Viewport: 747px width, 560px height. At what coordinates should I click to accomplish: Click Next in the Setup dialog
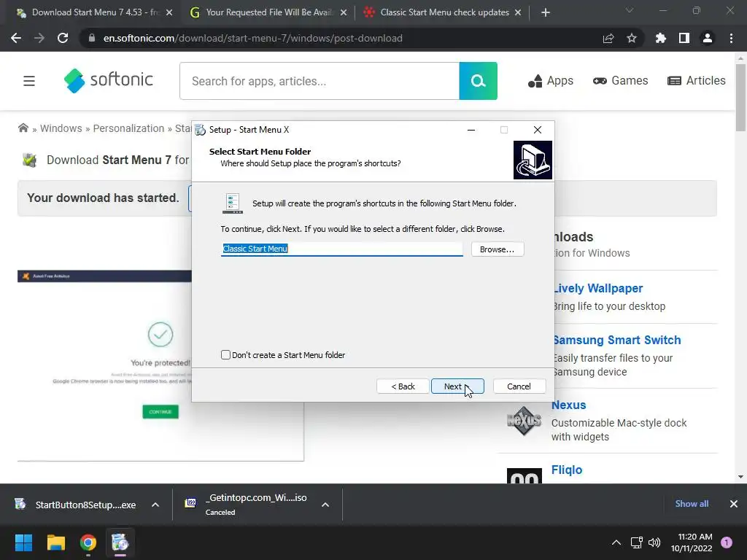point(457,386)
